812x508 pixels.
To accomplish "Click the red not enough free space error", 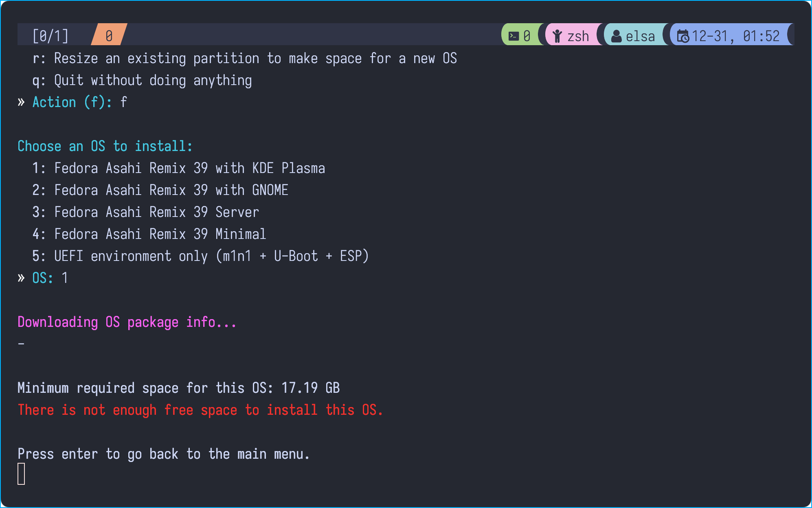I will (200, 410).
